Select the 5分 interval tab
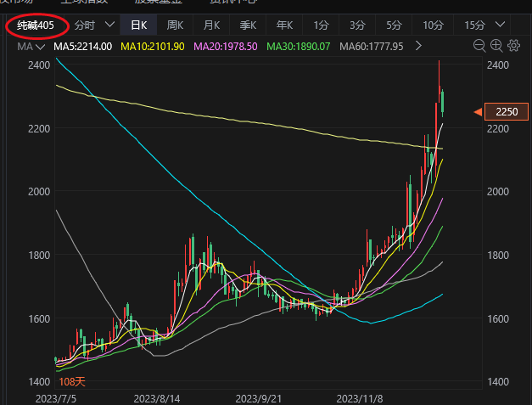 [394, 25]
